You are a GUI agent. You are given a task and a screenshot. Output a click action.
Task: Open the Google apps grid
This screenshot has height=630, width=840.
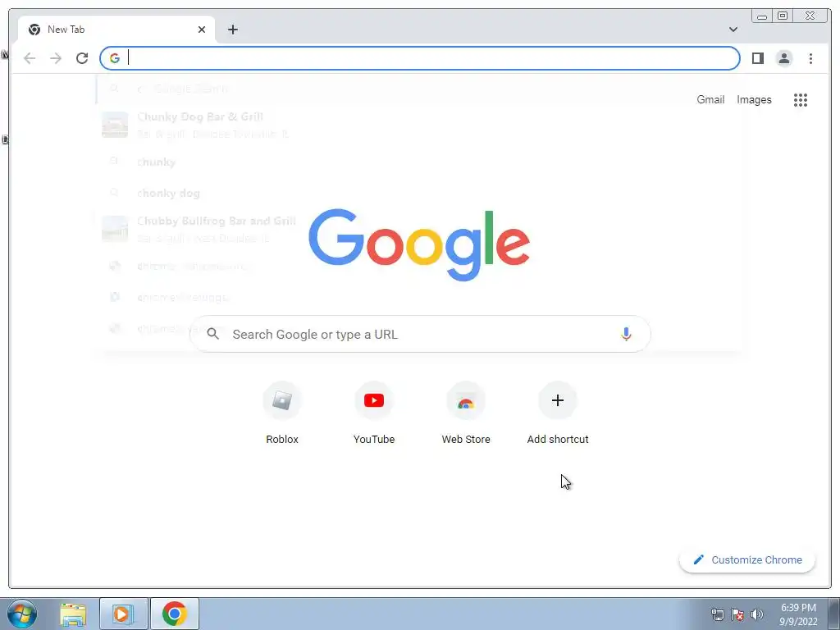[x=801, y=99]
